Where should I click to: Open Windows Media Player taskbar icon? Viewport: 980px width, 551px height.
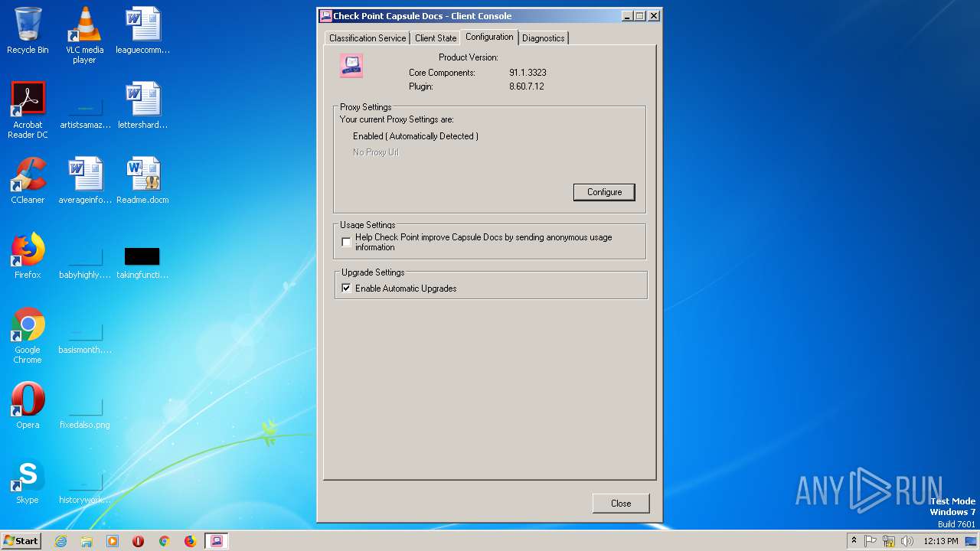113,541
